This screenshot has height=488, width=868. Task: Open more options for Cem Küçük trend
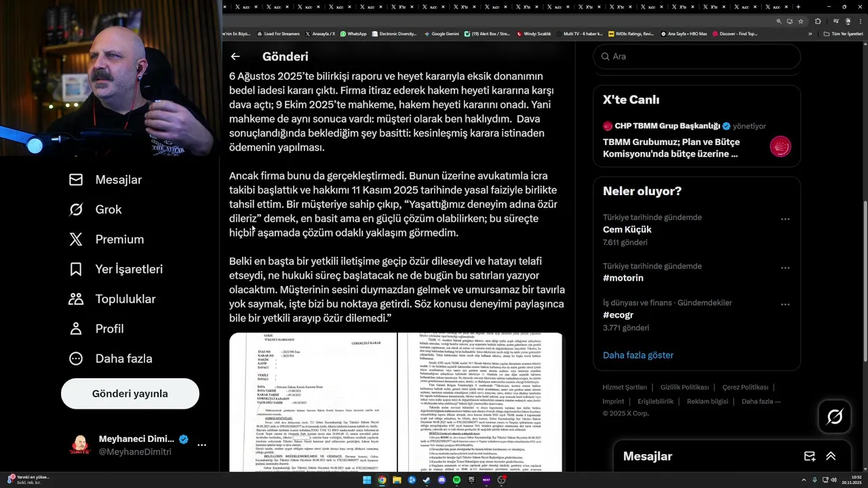[785, 219]
